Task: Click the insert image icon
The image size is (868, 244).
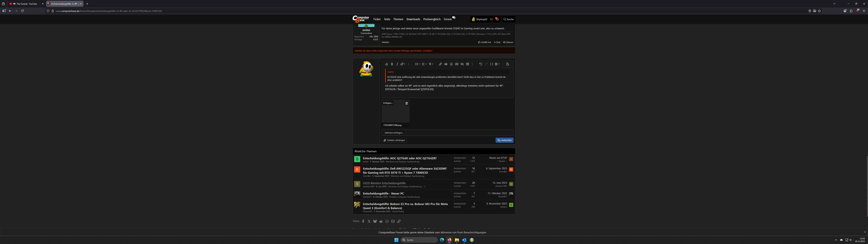Action: pos(446,64)
